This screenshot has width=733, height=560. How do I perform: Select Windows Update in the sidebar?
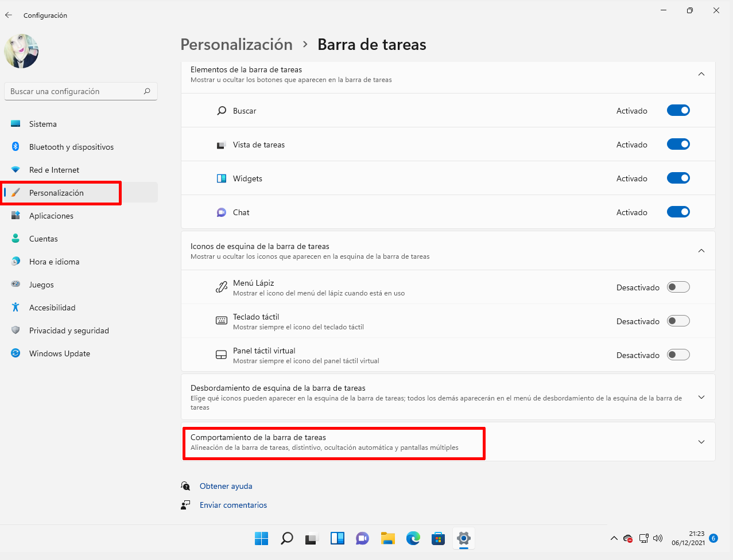[59, 353]
